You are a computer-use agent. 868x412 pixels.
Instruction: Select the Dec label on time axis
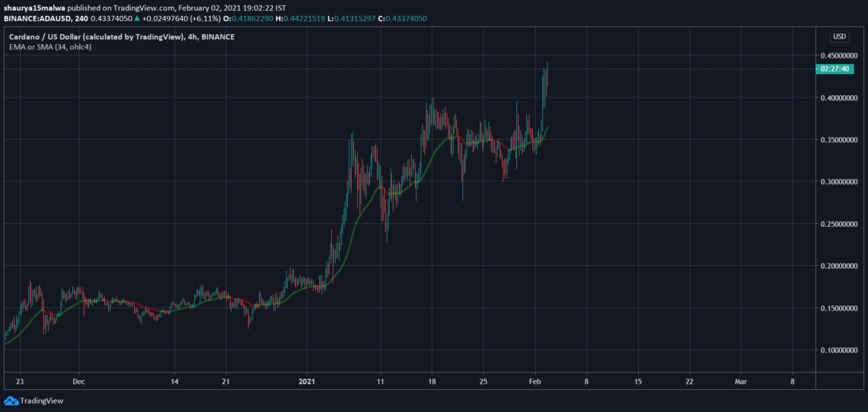click(x=77, y=380)
